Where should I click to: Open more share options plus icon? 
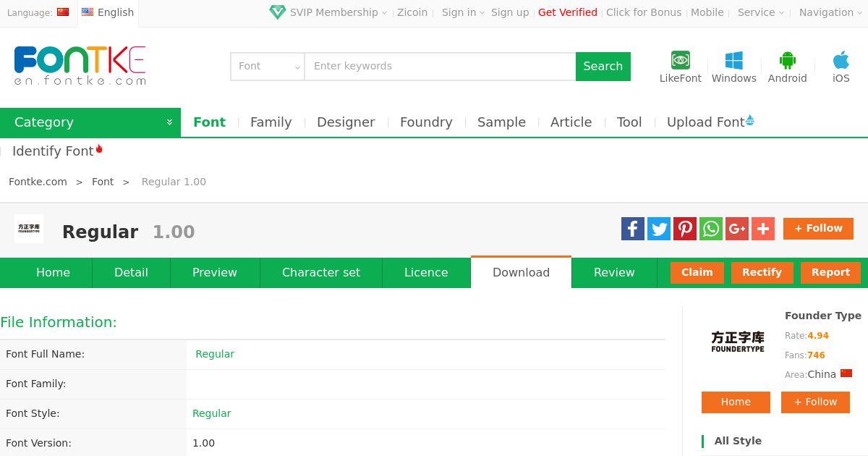click(763, 229)
